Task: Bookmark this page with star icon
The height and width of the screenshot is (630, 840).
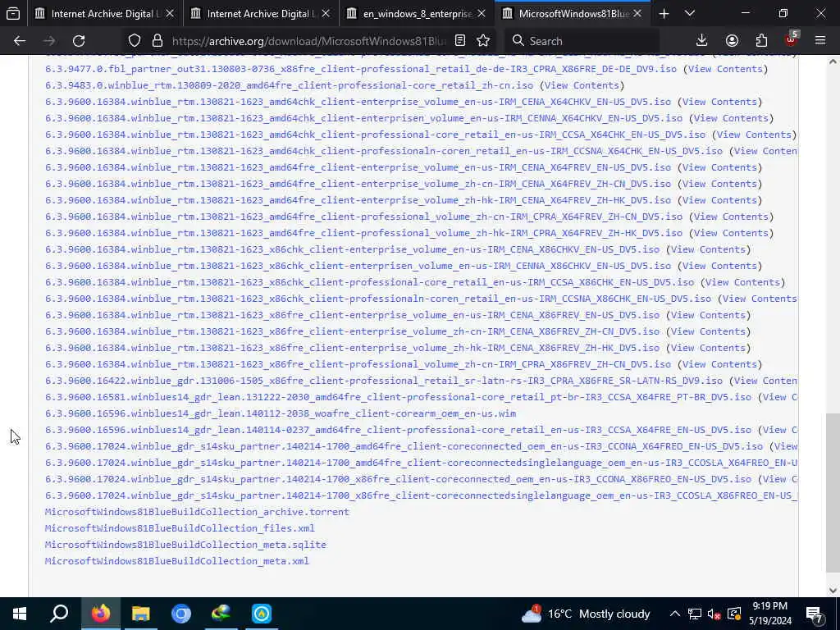Action: [483, 41]
